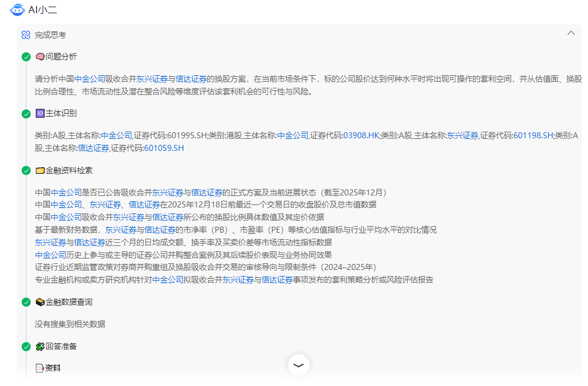Image resolution: width=588 pixels, height=386 pixels.
Task: Open the 601059.SH stock code link
Action: [x=164, y=148]
